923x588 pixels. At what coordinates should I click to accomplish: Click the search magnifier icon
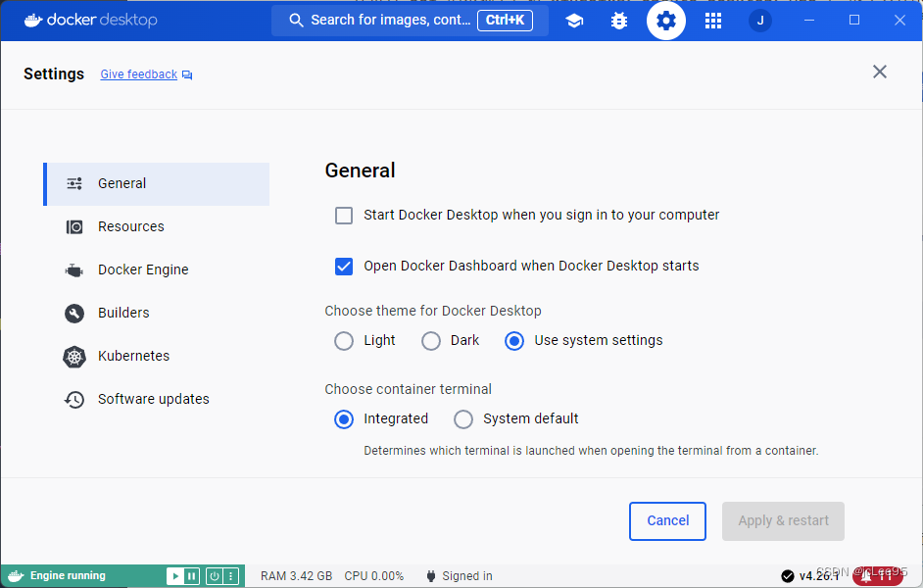click(x=296, y=20)
